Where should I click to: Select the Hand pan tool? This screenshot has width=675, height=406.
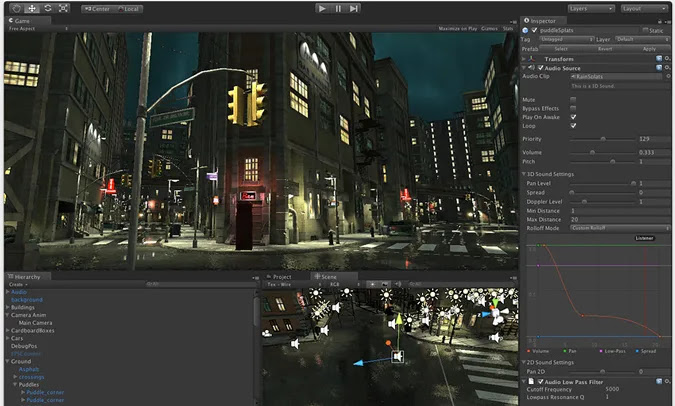tap(15, 8)
